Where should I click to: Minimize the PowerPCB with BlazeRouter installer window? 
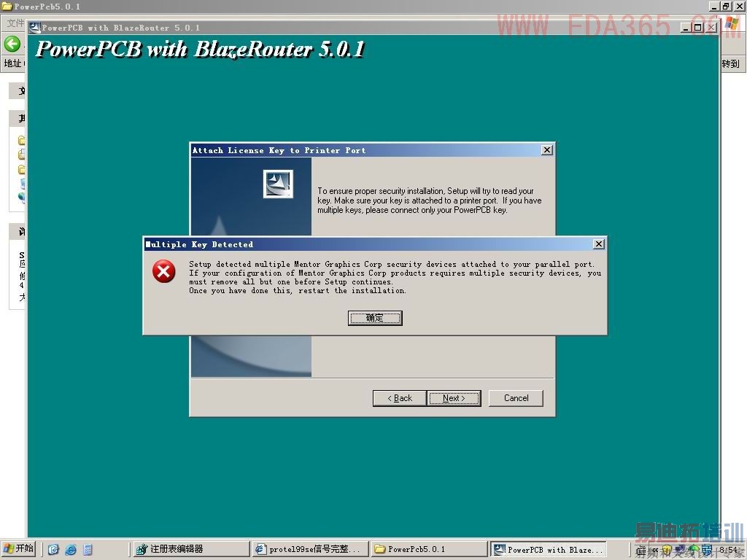tap(686, 28)
